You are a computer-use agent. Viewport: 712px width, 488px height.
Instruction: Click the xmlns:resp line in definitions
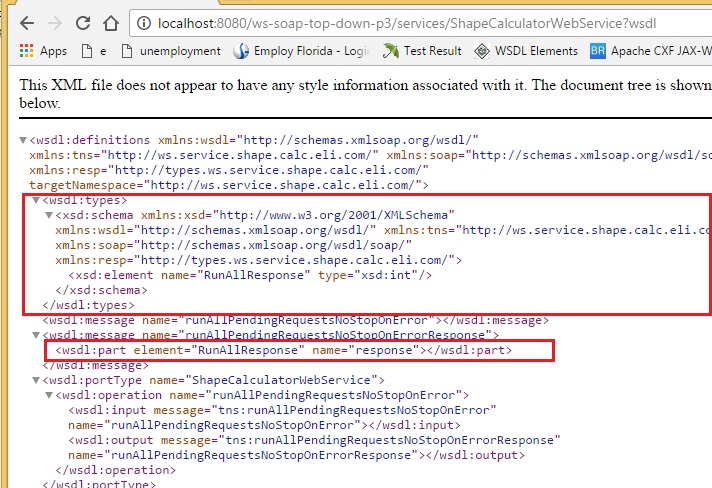[x=229, y=170]
